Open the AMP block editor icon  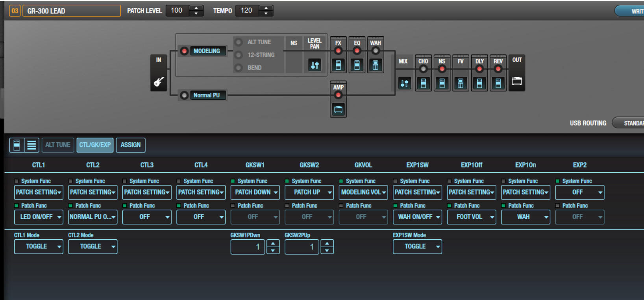[338, 109]
